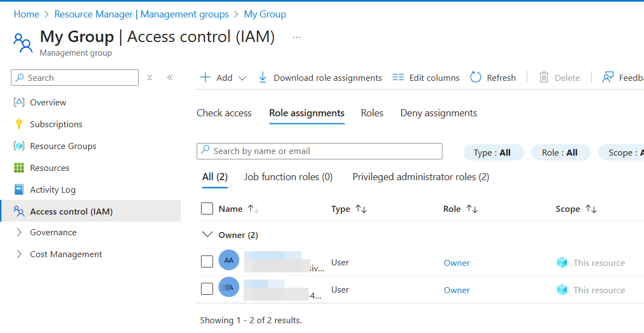The image size is (644, 333).
Task: Open Subscriptions in the sidebar
Action: click(56, 124)
